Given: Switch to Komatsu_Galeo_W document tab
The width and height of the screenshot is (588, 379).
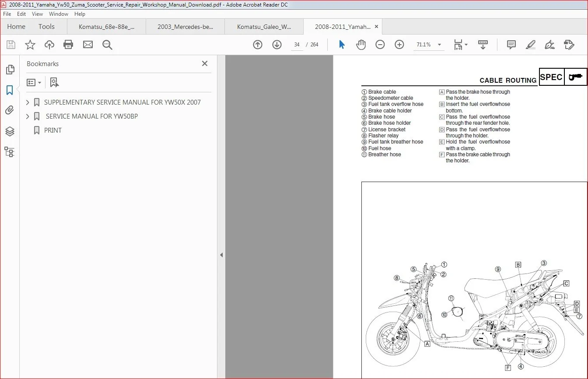Looking at the screenshot, I should 264,27.
